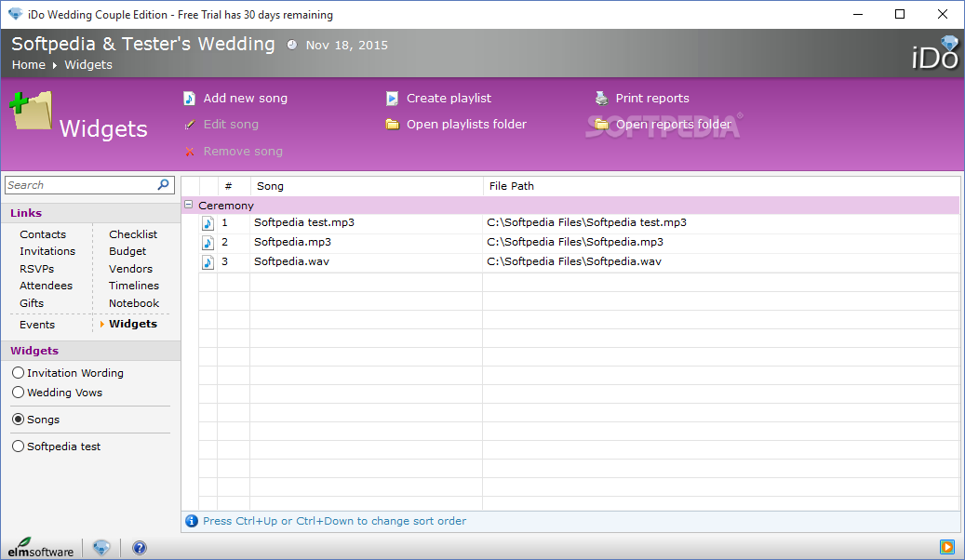
Task: Click the blue info icon in hint bar
Action: [x=192, y=521]
